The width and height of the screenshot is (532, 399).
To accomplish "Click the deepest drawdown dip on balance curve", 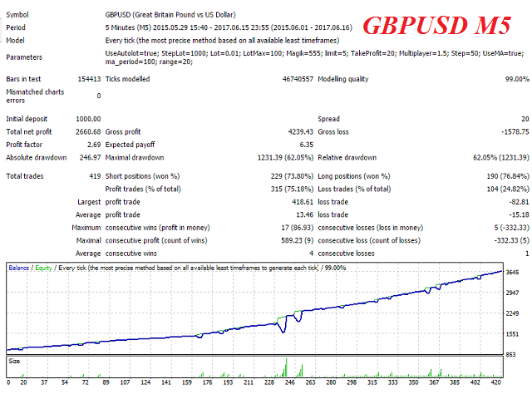I will tap(283, 331).
